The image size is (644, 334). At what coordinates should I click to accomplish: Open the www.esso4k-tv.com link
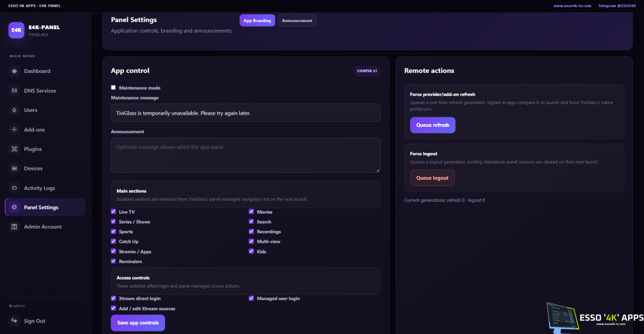[572, 6]
